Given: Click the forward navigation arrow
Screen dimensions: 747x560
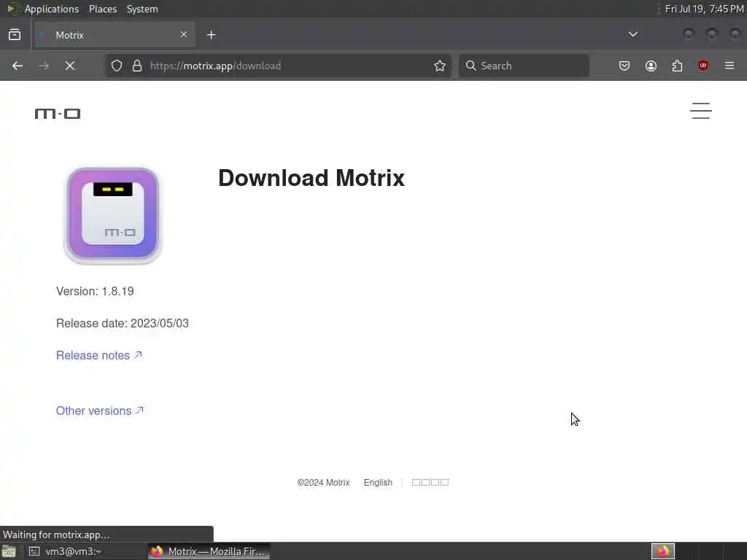Looking at the screenshot, I should (44, 66).
